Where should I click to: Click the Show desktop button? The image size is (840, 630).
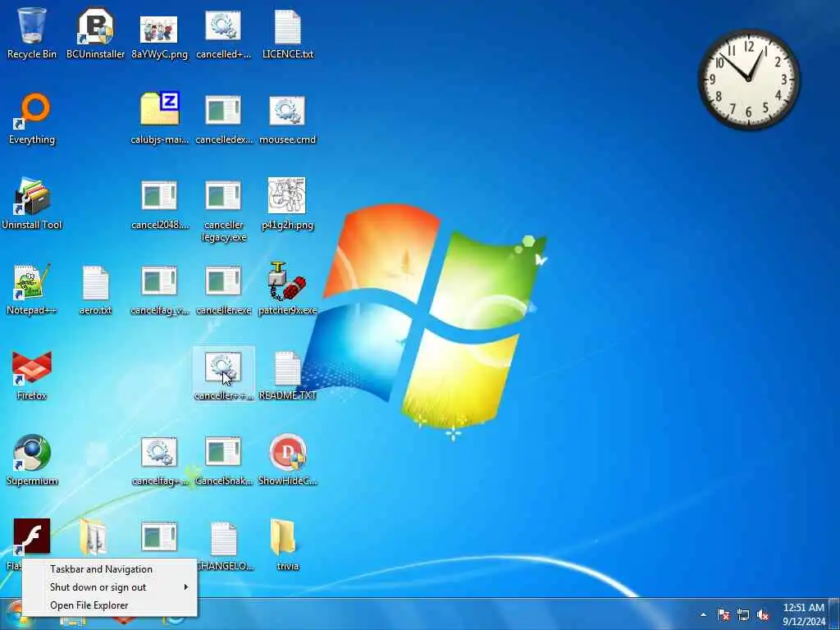(x=835, y=614)
